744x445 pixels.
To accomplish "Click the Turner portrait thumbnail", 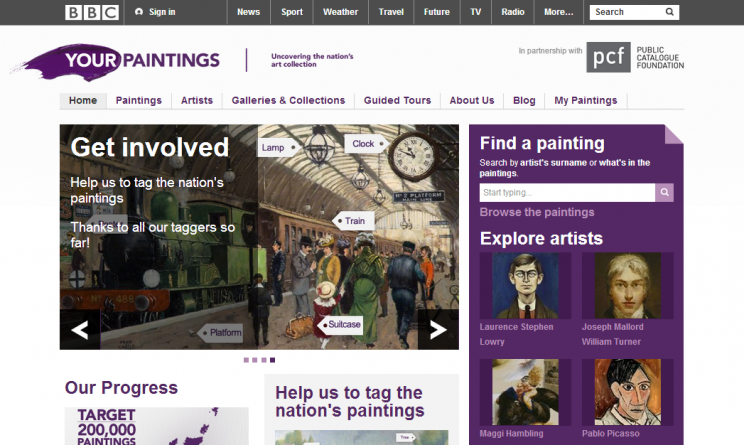I will click(x=628, y=286).
